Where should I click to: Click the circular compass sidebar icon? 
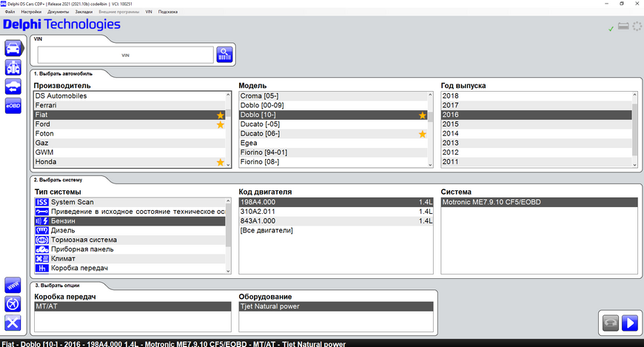click(13, 304)
